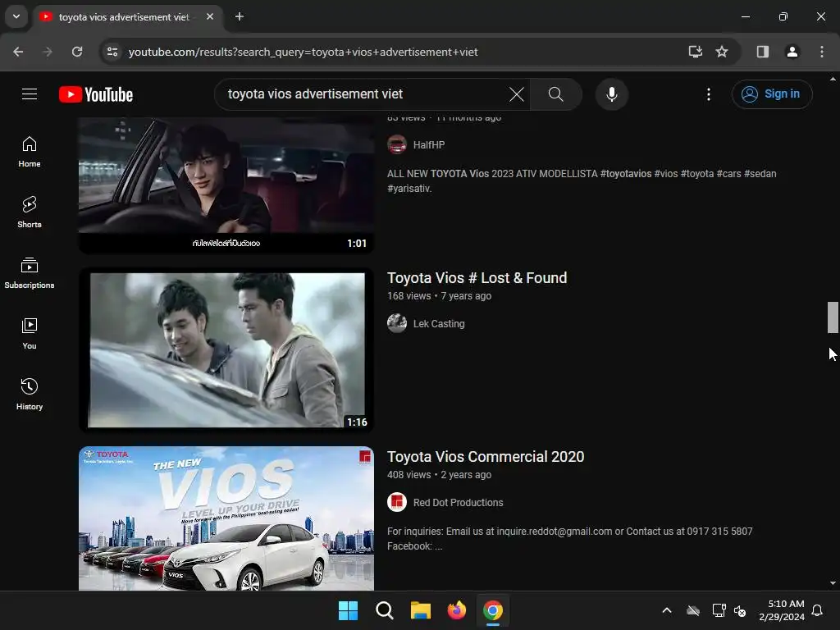Click the Sign in button
The height and width of the screenshot is (630, 840).
771,94
